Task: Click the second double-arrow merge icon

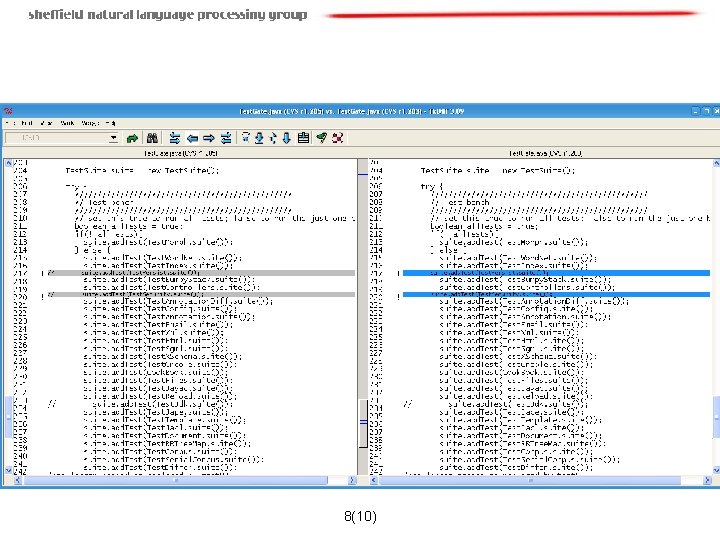Action: click(x=226, y=138)
